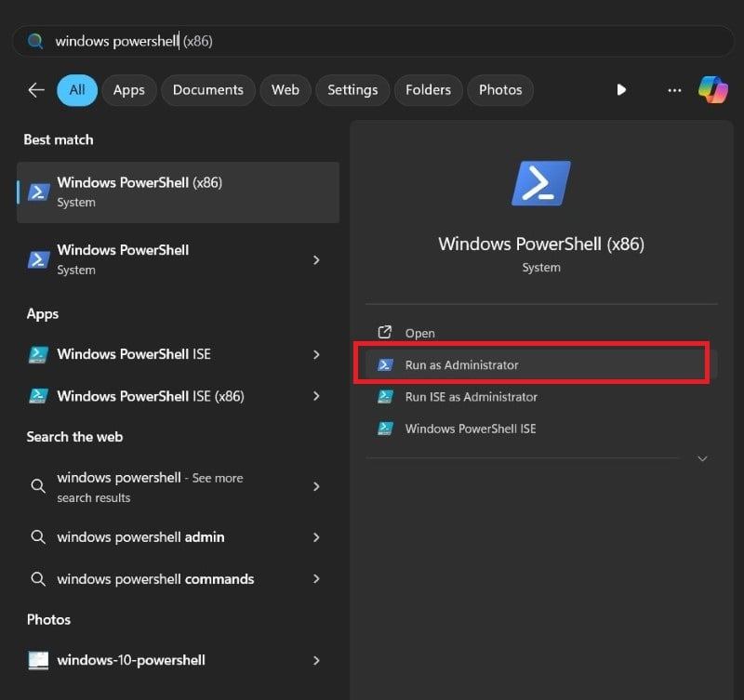Viewport: 744px width, 700px height.
Task: Click 'windows-10-powershell' photo result name
Action: coord(131,660)
